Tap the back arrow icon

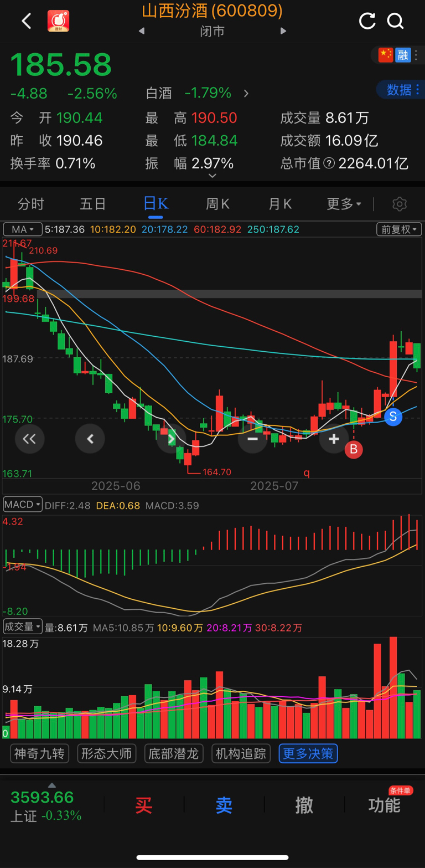26,21
